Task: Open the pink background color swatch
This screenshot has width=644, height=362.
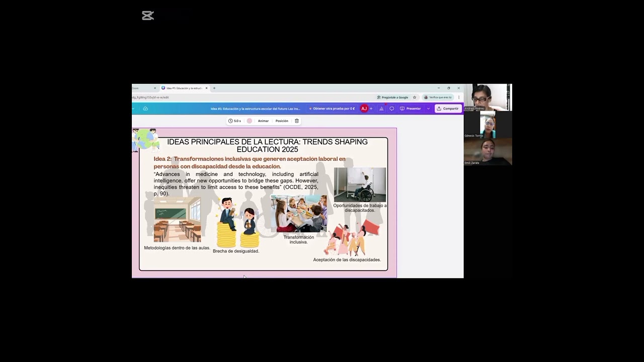Action: pos(250,121)
